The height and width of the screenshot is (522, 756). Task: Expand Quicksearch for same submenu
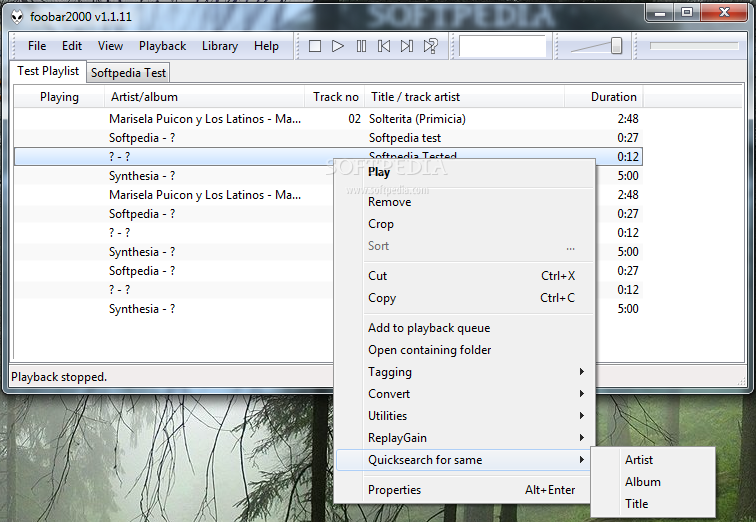pyautogui.click(x=464, y=460)
